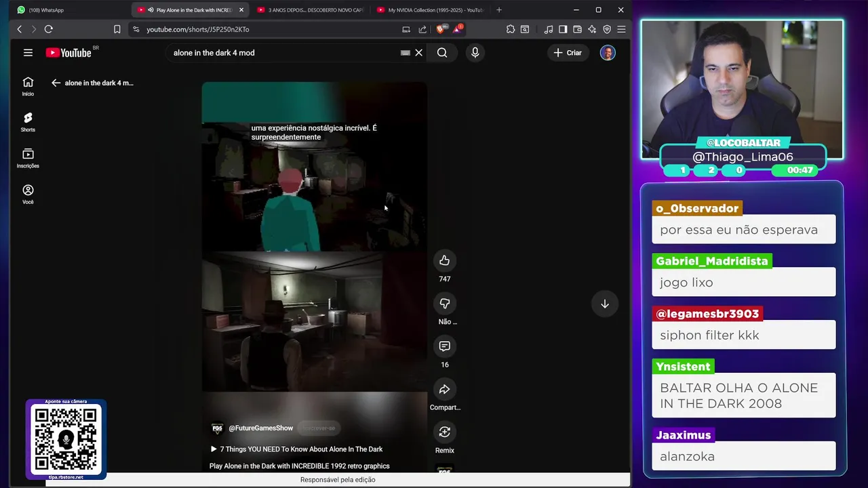The width and height of the screenshot is (868, 488).
Task: Open the Brave VPN shield icon
Action: pyautogui.click(x=607, y=29)
